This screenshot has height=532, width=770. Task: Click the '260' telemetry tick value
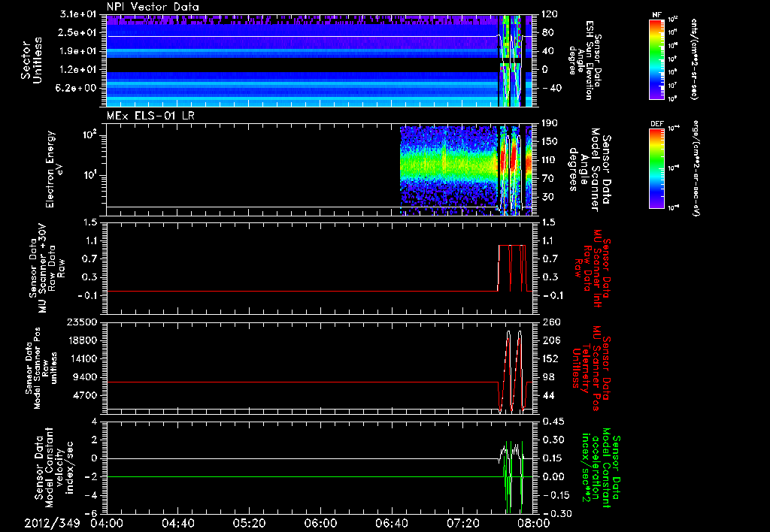552,322
